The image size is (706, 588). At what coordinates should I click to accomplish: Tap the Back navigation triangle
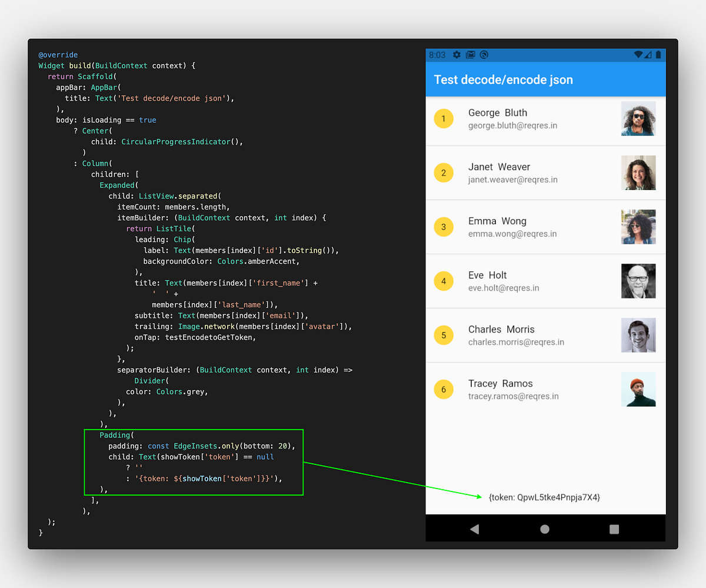475,529
